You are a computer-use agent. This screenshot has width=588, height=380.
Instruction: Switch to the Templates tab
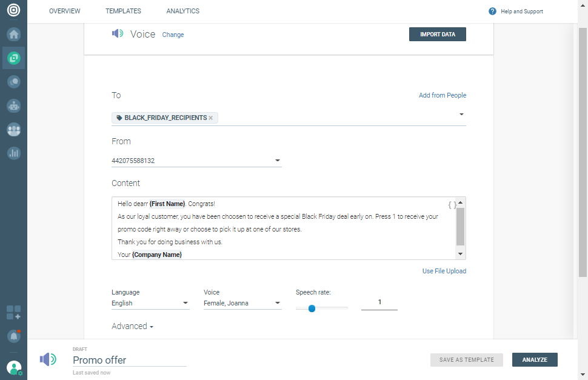(x=123, y=11)
